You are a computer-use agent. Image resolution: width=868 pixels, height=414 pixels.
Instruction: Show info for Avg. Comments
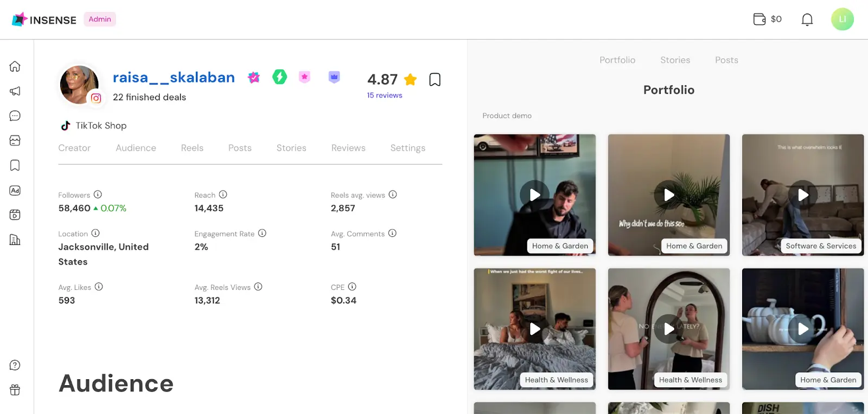[392, 233]
